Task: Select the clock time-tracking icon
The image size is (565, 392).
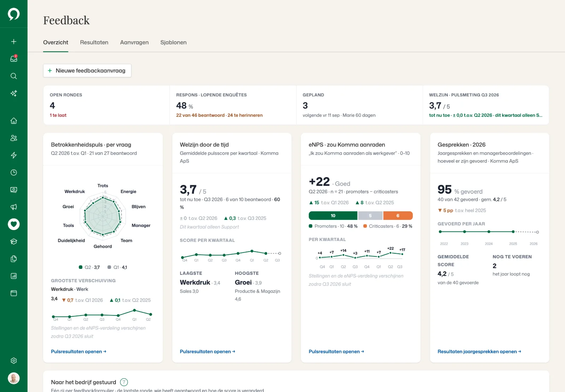Action: pos(14,173)
